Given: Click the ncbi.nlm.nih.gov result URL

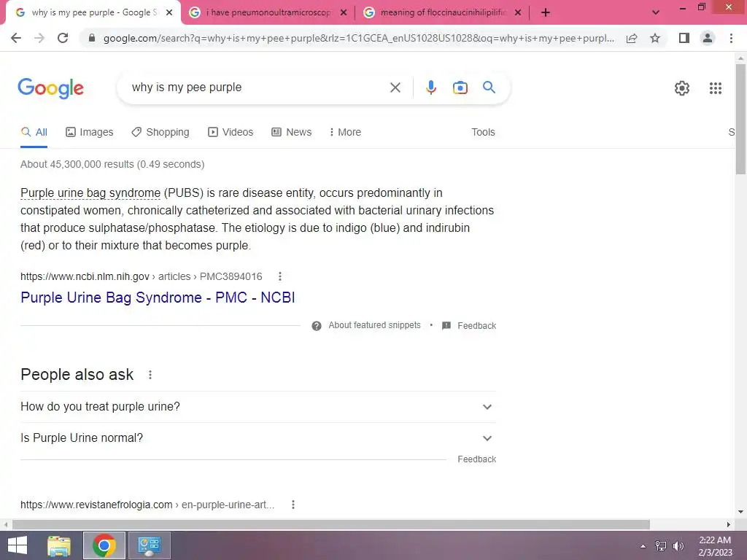Looking at the screenshot, I should click(141, 276).
